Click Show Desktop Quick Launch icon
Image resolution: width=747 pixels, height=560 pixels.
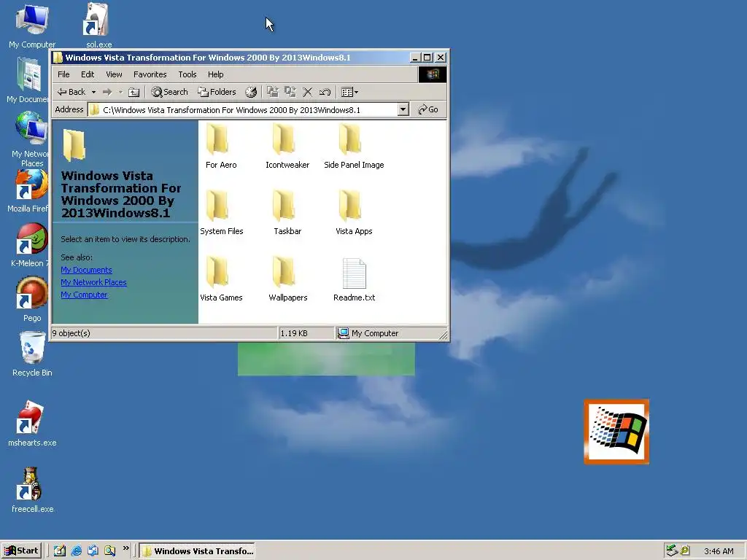coord(59,551)
